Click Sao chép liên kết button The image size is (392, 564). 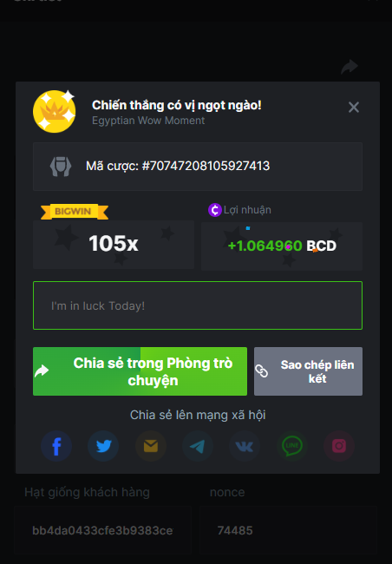[308, 371]
